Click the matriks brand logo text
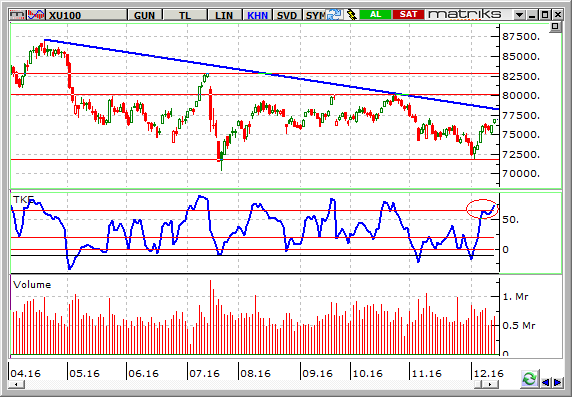 click(x=464, y=15)
